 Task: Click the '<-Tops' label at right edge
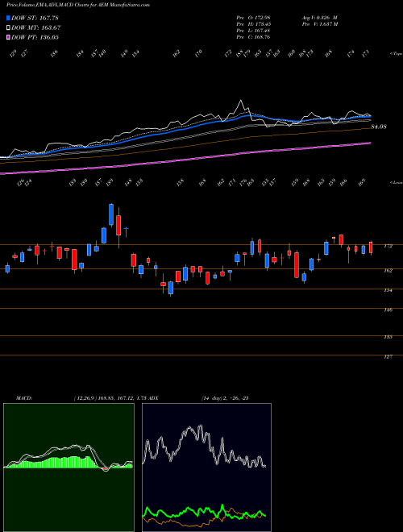click(396, 54)
